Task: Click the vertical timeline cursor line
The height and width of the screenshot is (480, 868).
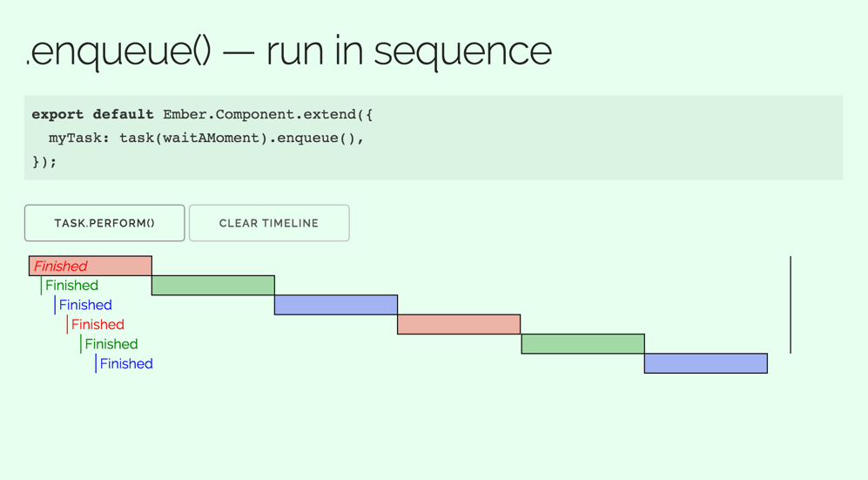Action: (x=791, y=305)
